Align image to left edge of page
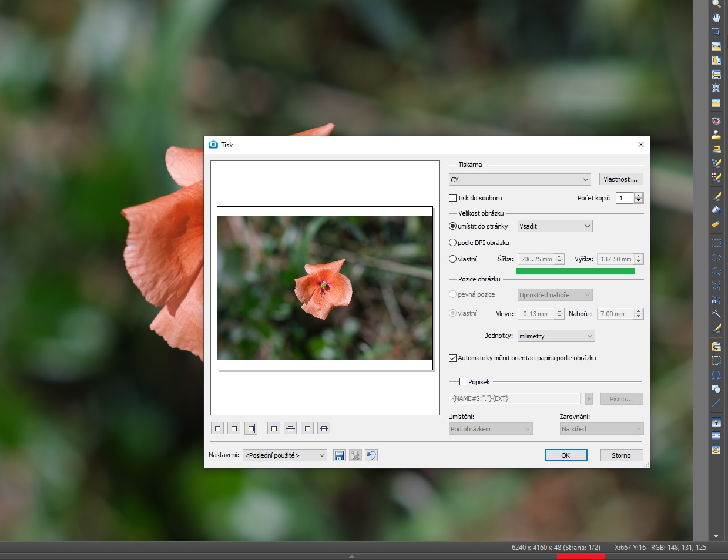This screenshot has height=560, width=728. tap(217, 428)
